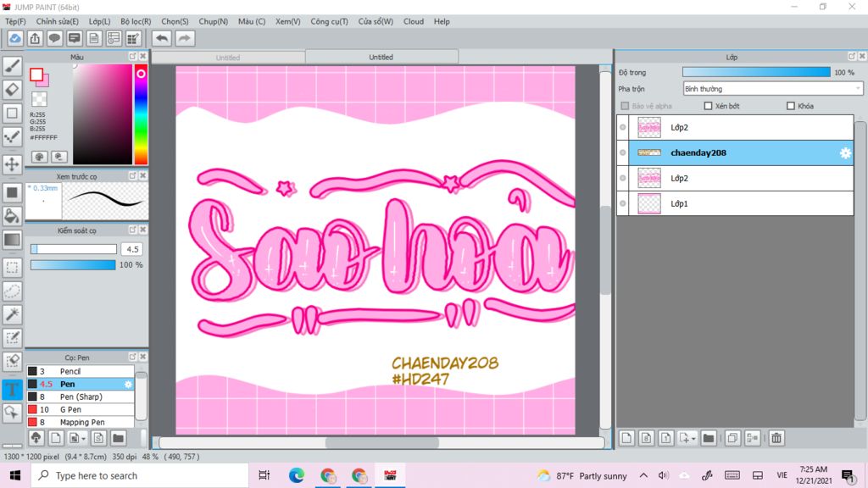Hide the Lớp2 layer above chaenday208
This screenshot has height=488, width=868.
(623, 127)
